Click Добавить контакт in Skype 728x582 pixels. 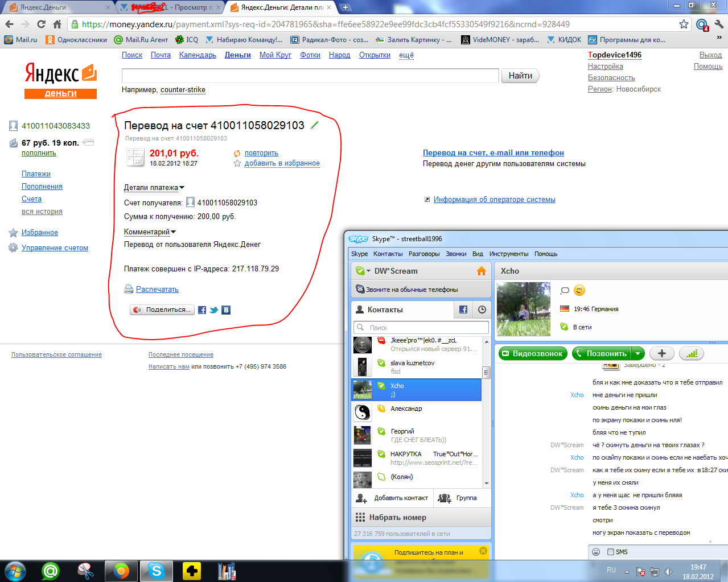point(393,498)
